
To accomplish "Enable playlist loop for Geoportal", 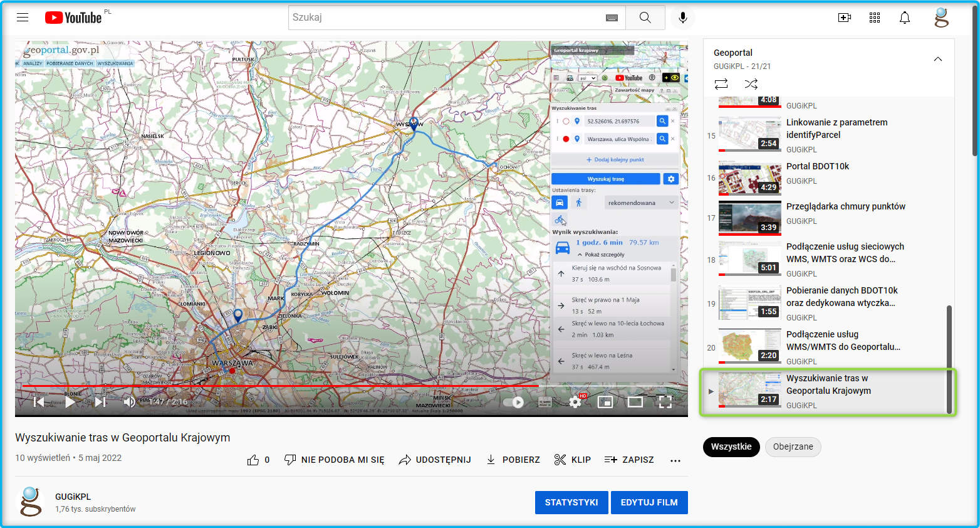I will tap(721, 83).
